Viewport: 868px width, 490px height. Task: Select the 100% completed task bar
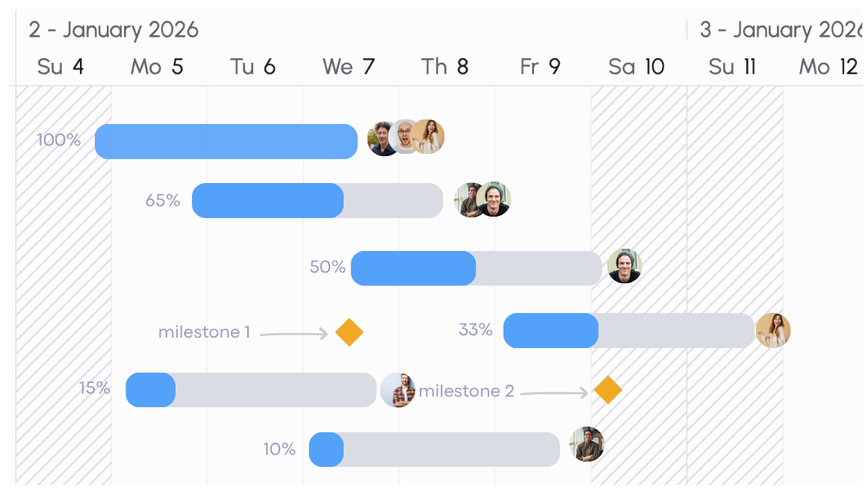tap(226, 141)
